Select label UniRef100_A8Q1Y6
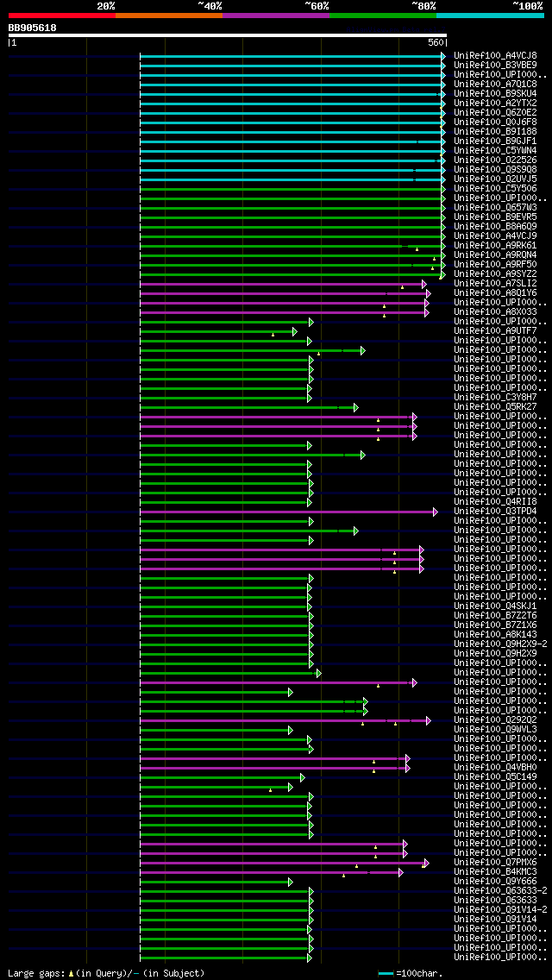This screenshot has width=552, height=980. (495, 293)
